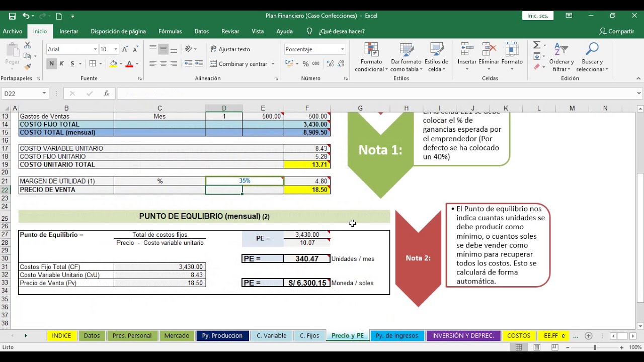Viewport: 644px width, 362px height.
Task: Click the decrease decimals icon
Action: click(x=341, y=64)
